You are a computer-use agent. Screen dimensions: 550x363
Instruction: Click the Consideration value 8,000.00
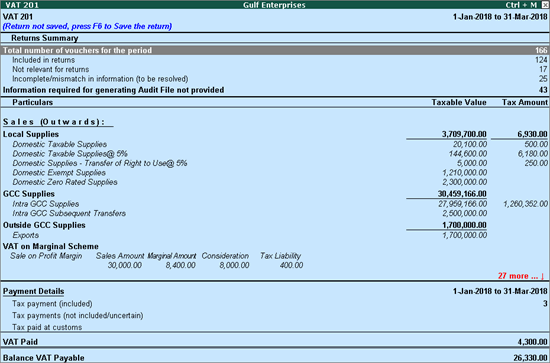point(234,265)
